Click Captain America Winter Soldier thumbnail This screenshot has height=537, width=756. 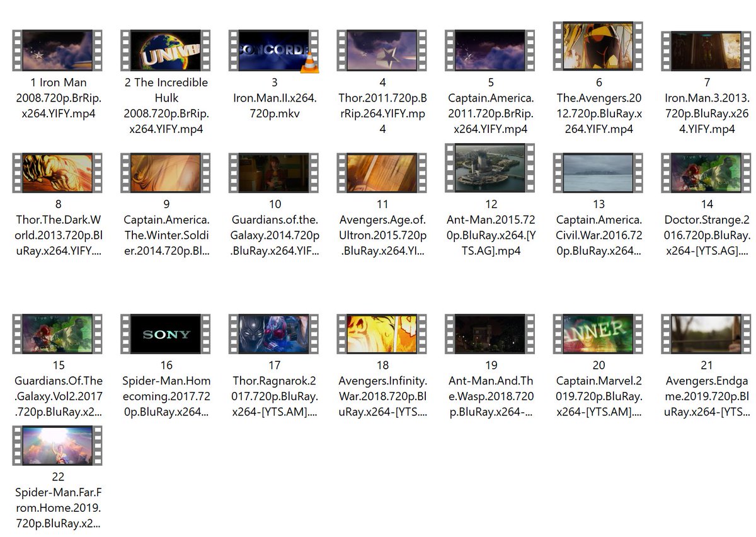166,173
